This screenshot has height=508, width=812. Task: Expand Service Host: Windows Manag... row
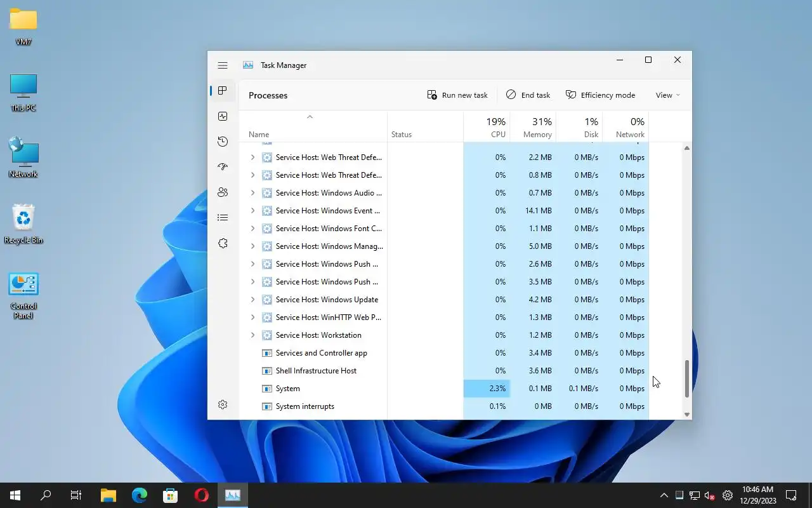[x=252, y=246]
